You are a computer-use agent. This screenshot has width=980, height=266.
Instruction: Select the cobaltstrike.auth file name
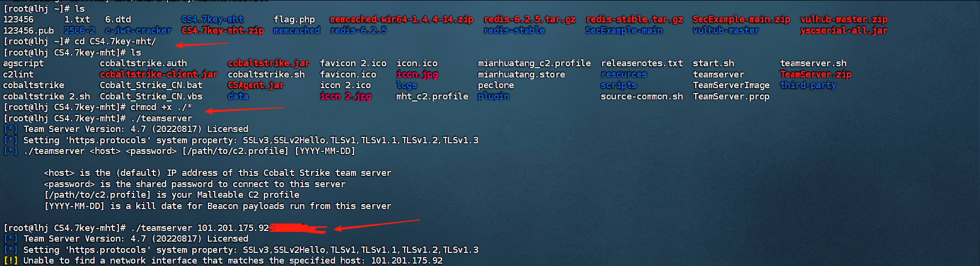pos(143,63)
